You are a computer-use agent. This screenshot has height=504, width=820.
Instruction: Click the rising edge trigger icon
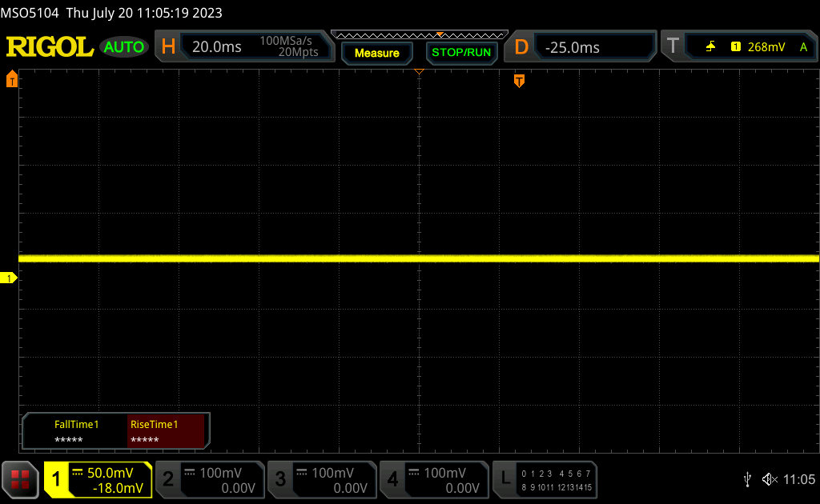tap(710, 47)
